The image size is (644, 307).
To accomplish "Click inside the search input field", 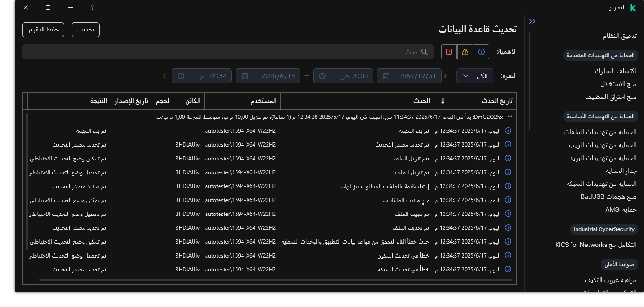I will [x=222, y=52].
